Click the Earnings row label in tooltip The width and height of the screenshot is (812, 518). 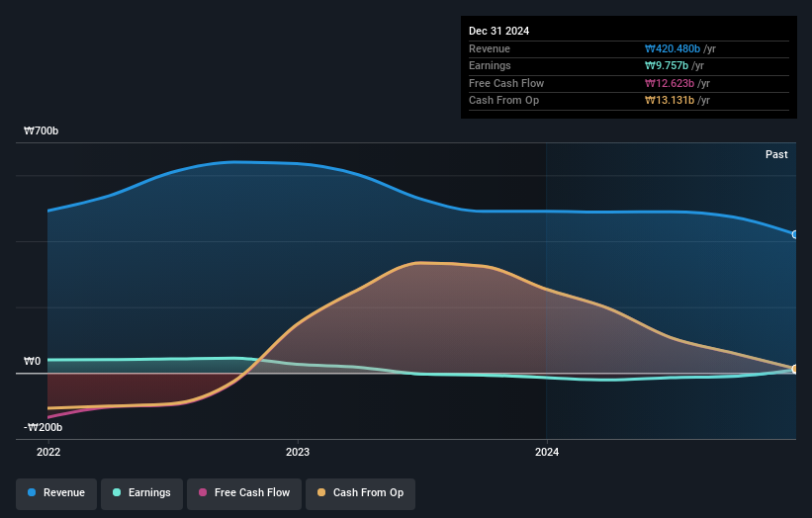pyautogui.click(x=490, y=65)
